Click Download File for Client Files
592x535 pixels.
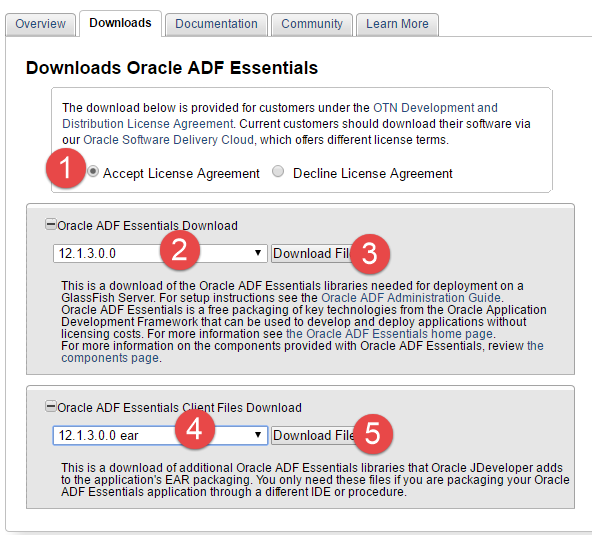tap(314, 435)
